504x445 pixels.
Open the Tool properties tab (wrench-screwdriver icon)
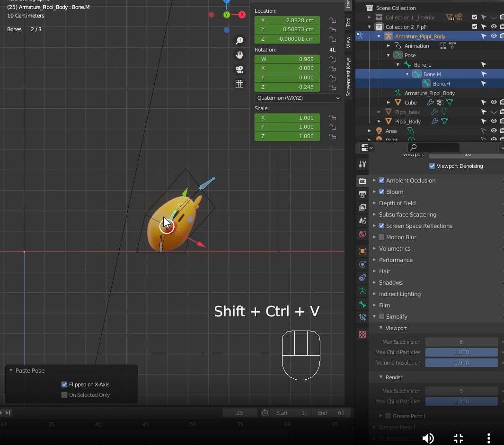(362, 164)
